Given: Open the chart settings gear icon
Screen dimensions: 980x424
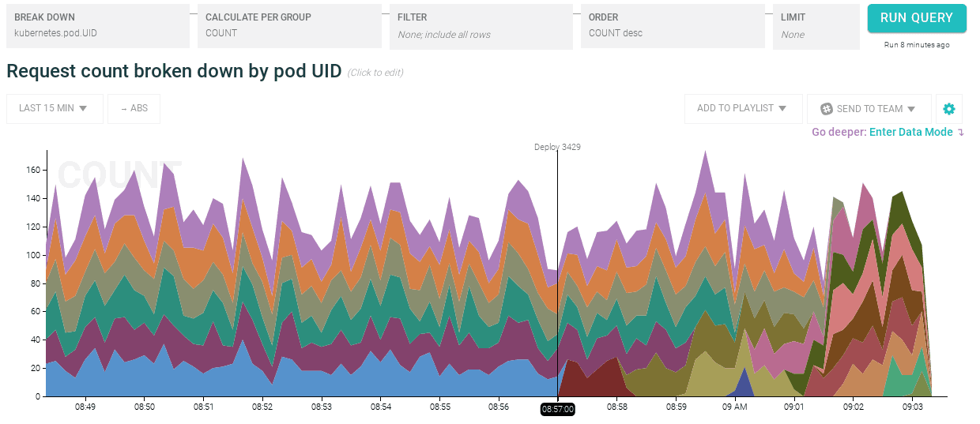Looking at the screenshot, I should click(x=949, y=109).
